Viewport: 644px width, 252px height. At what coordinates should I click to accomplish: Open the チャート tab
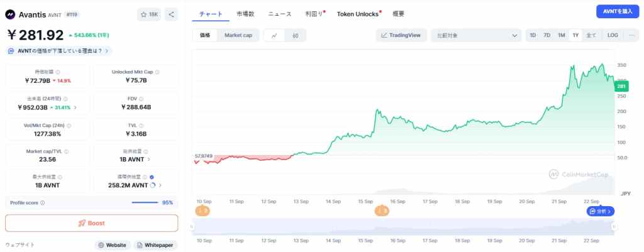[211, 14]
